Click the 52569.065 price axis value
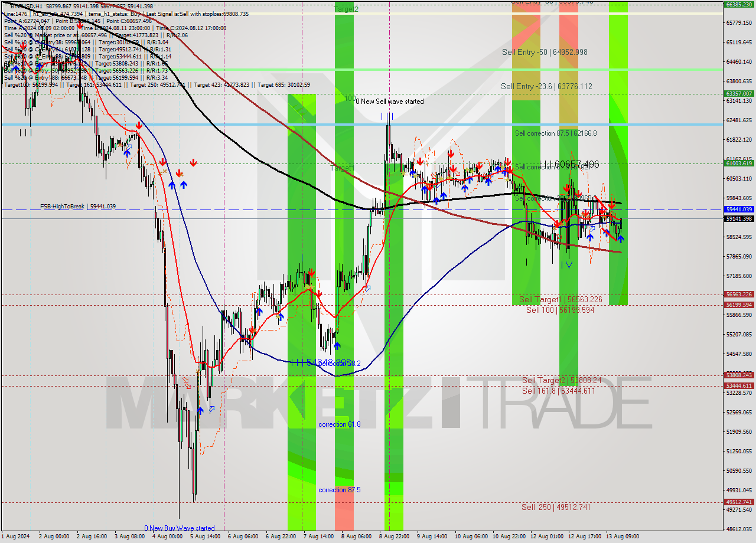Image resolution: width=756 pixels, height=543 pixels. [739, 413]
